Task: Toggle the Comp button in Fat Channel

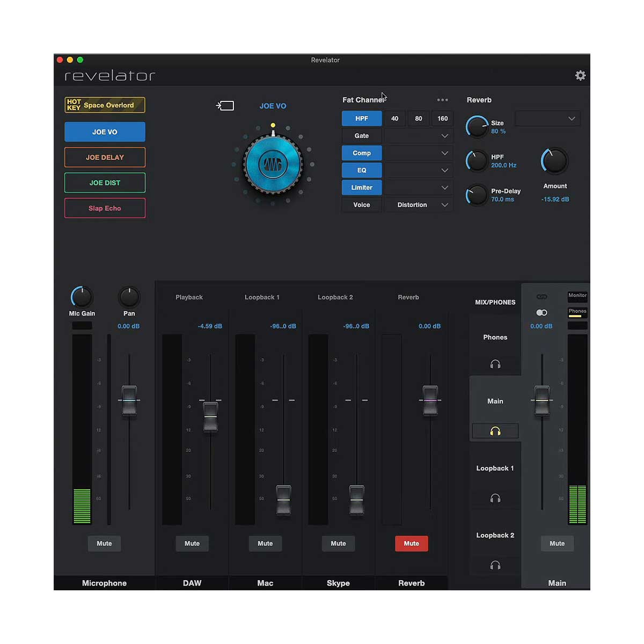Action: (x=362, y=153)
